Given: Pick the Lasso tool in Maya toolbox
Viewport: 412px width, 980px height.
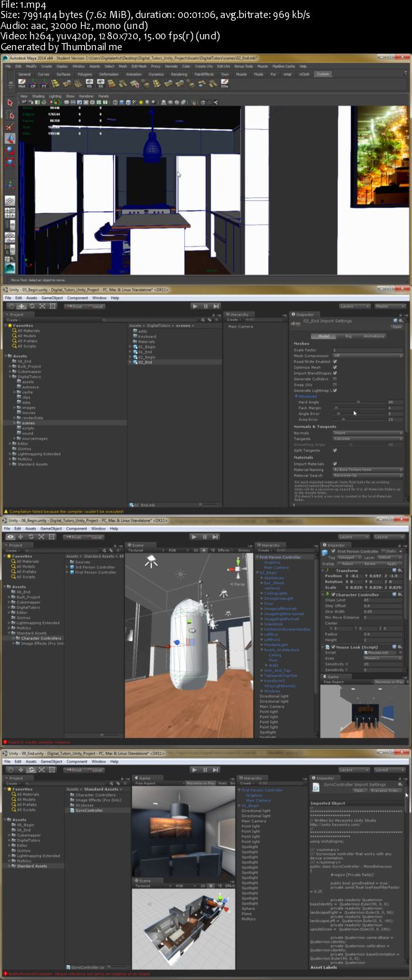Looking at the screenshot, I should [x=10, y=115].
